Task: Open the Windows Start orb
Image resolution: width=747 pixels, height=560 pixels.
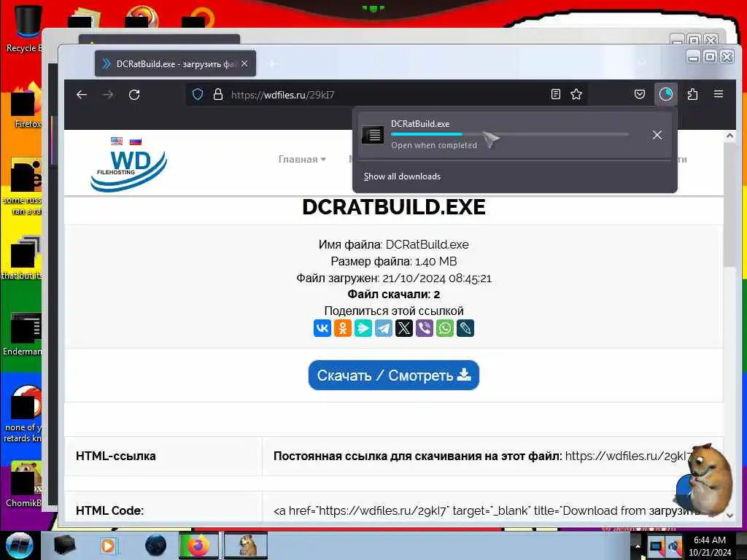Action: pyautogui.click(x=19, y=545)
